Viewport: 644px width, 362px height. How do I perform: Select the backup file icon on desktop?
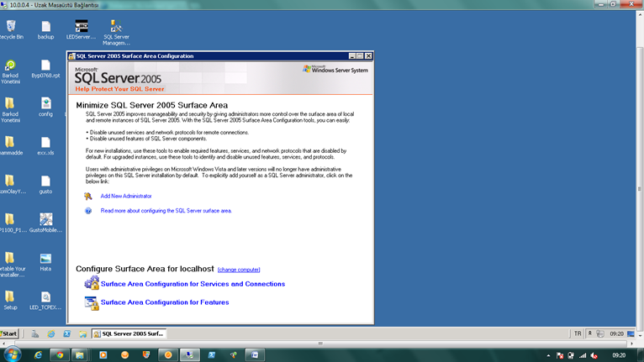coord(45,26)
